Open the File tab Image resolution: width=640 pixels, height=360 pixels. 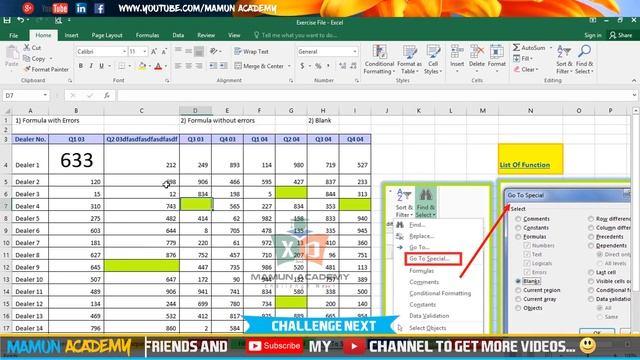coord(13,35)
